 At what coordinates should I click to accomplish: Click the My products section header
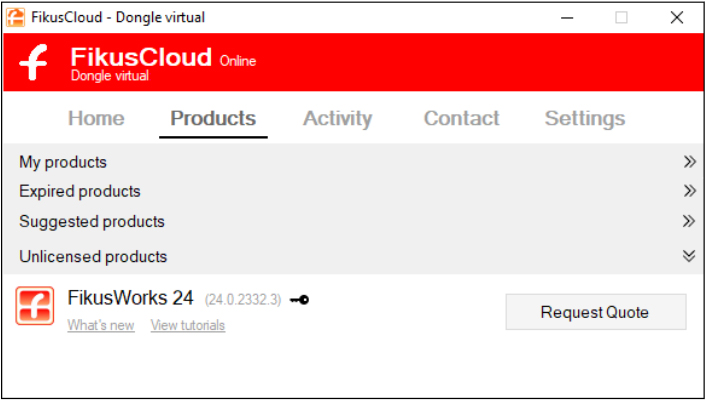(x=63, y=162)
